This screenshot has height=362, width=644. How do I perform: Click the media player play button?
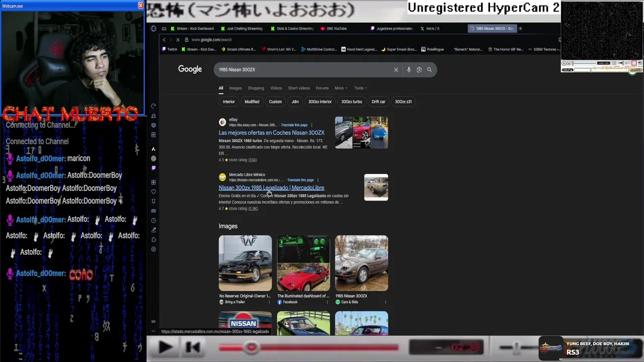click(x=165, y=347)
